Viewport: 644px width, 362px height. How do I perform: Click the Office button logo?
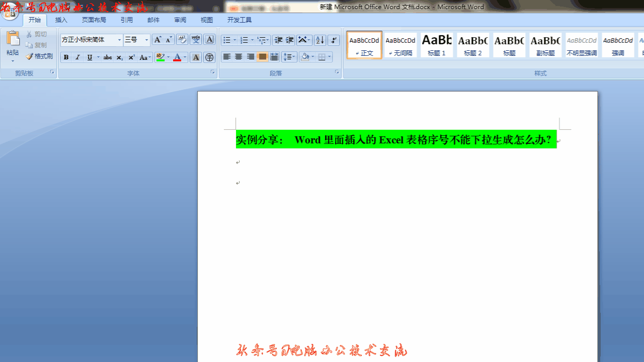10,13
